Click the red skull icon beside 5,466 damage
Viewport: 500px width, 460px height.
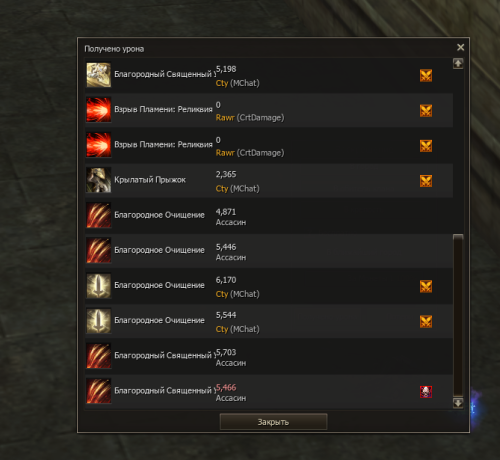point(426,392)
